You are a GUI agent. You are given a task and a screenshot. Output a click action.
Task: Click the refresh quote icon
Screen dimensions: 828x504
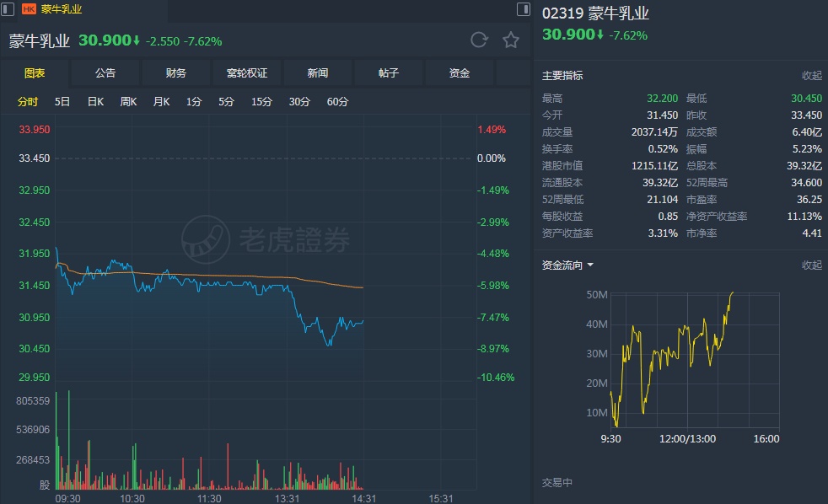(x=479, y=40)
